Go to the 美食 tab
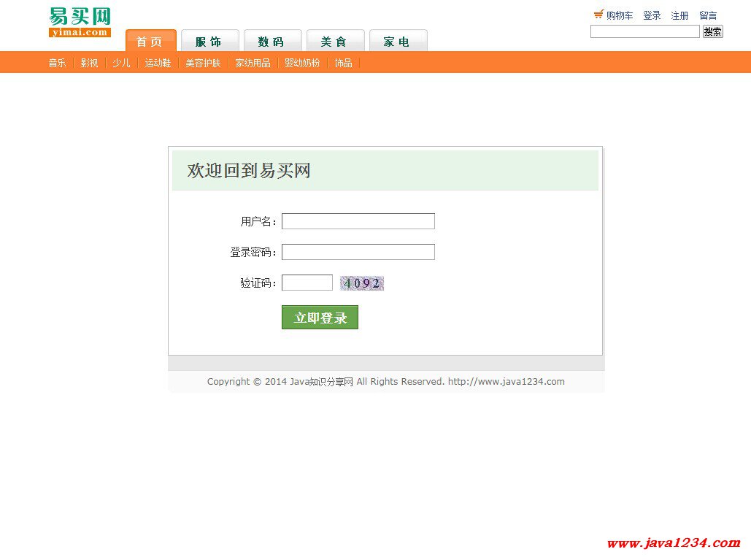This screenshot has height=560, width=751. pyautogui.click(x=335, y=42)
